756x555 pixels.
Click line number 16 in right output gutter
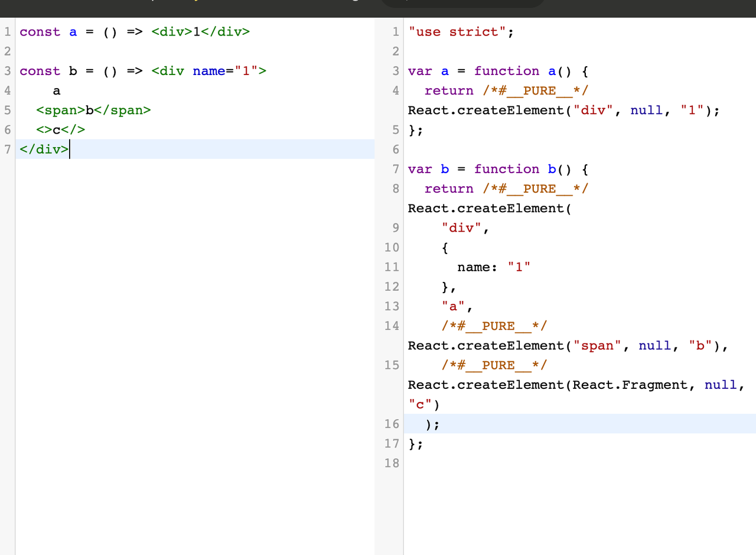click(x=392, y=424)
